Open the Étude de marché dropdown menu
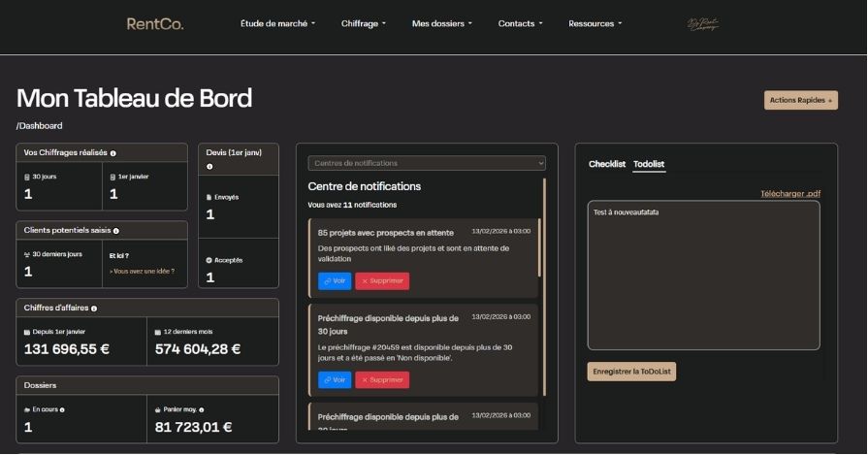Screen dimensions: 868x455 (277, 23)
